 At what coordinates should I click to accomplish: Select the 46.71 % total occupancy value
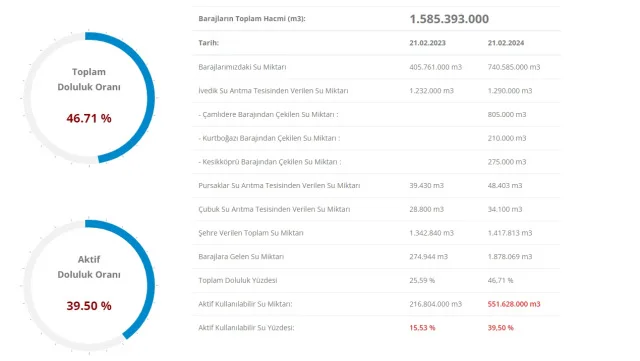89,118
